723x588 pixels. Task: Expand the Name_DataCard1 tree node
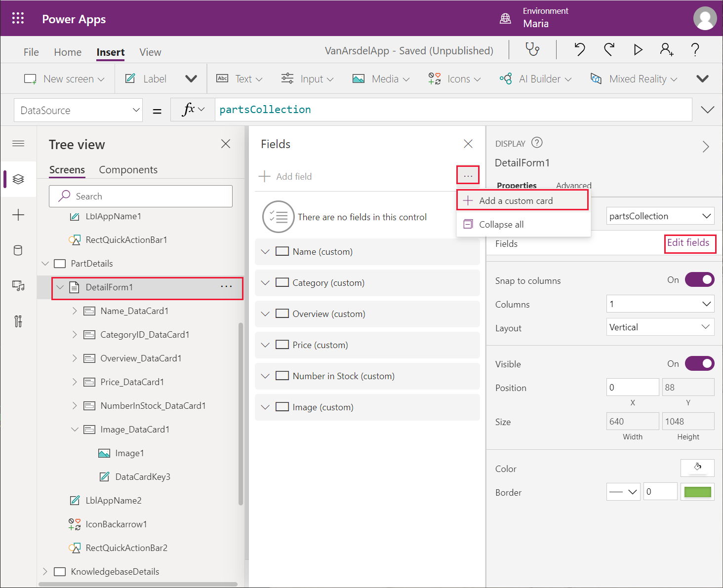(75, 311)
